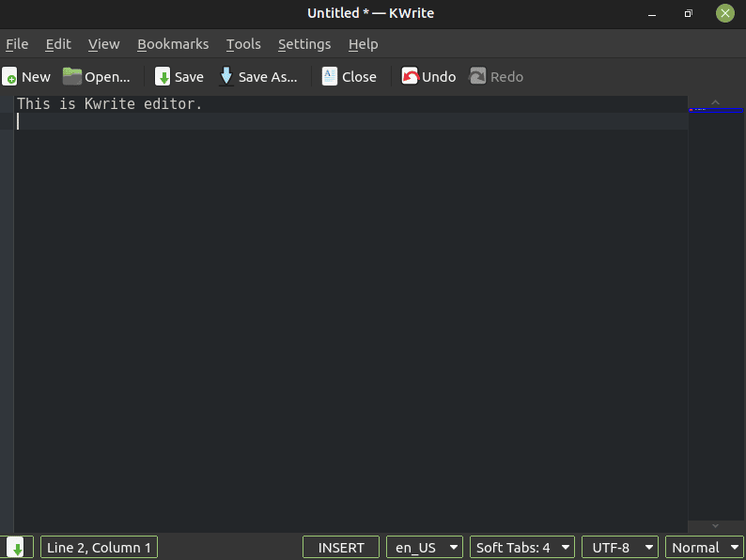This screenshot has height=560, width=746.
Task: Open the Settings menu
Action: tap(304, 44)
